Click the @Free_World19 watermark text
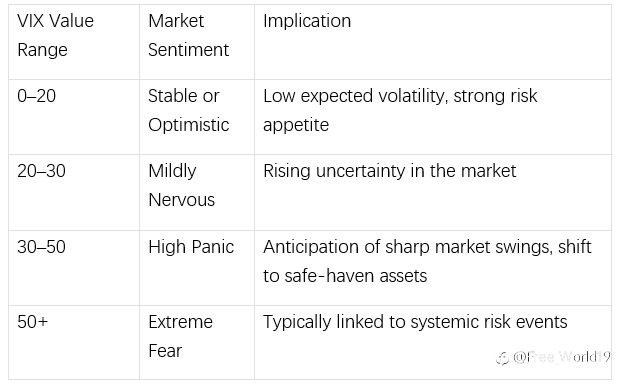This screenshot has width=618, height=385. [x=562, y=357]
